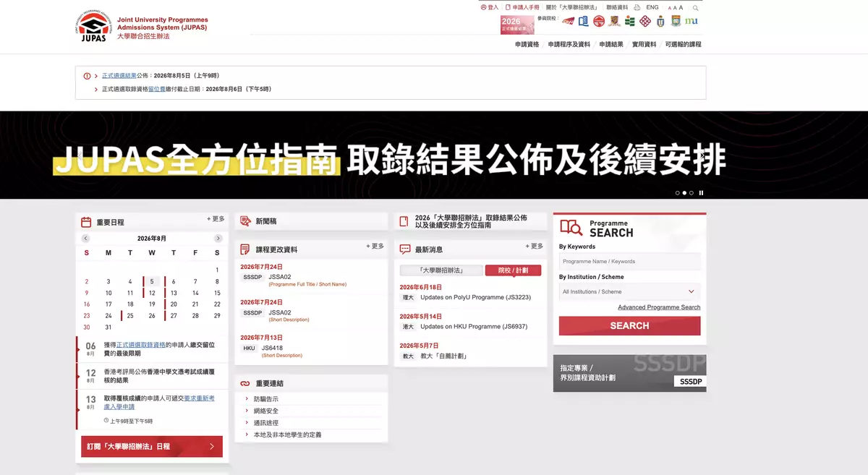
Task: Switch to the 「大學聯招辦法」 news tab
Action: [x=441, y=270]
